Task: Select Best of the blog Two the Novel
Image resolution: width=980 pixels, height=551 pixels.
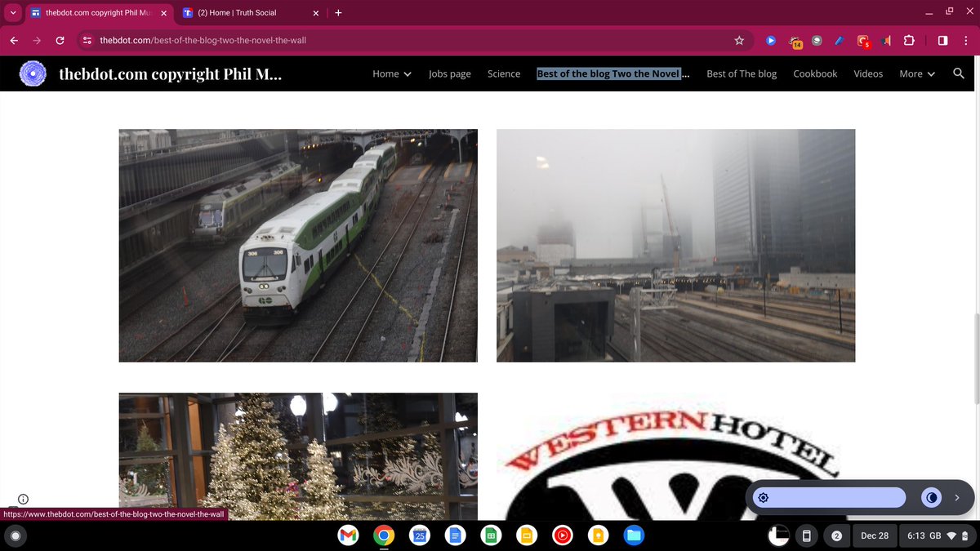Action: 613,73
